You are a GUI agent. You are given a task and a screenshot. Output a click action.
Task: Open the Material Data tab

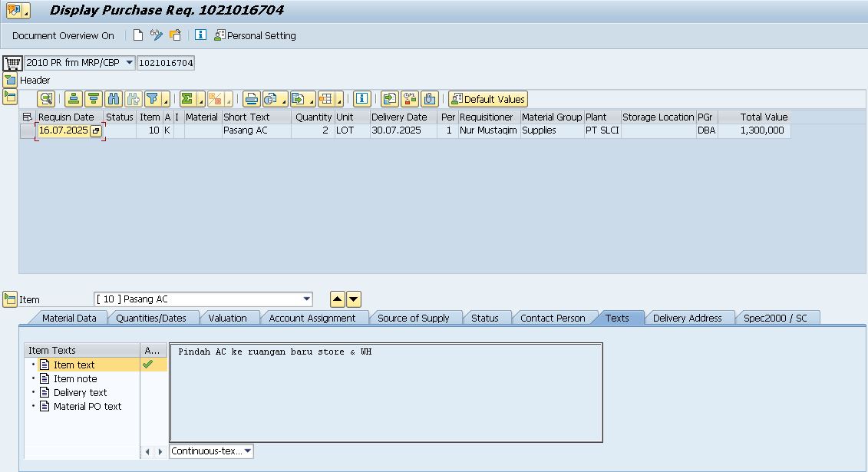(x=69, y=319)
